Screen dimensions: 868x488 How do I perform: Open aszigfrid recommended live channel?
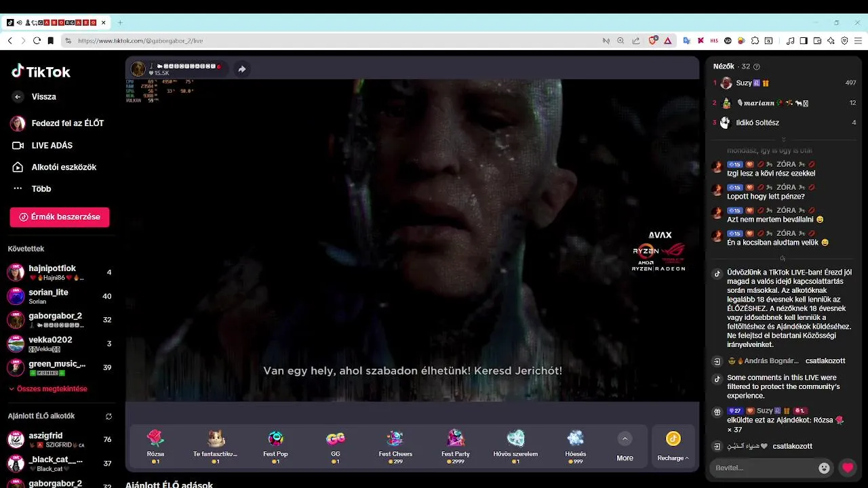pos(60,440)
